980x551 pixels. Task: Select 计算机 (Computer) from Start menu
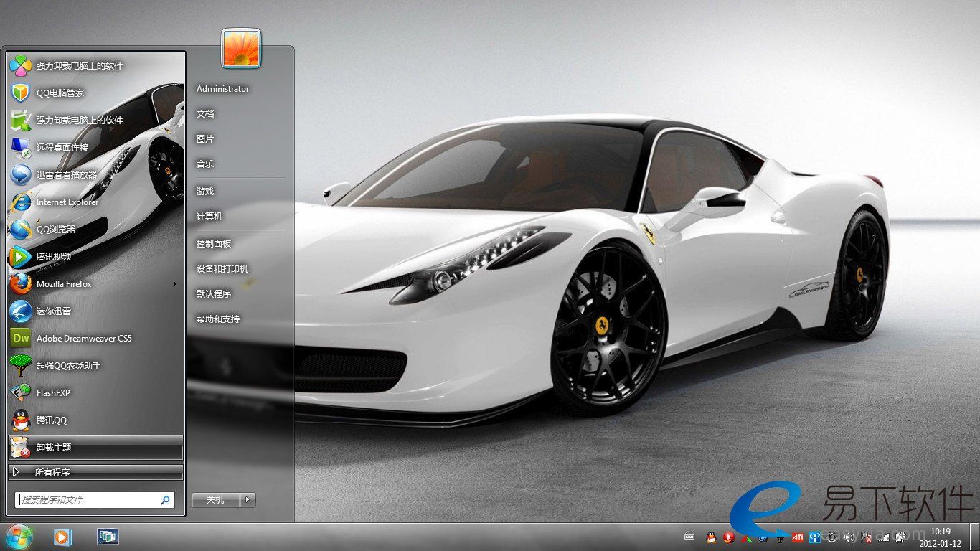pos(209,217)
